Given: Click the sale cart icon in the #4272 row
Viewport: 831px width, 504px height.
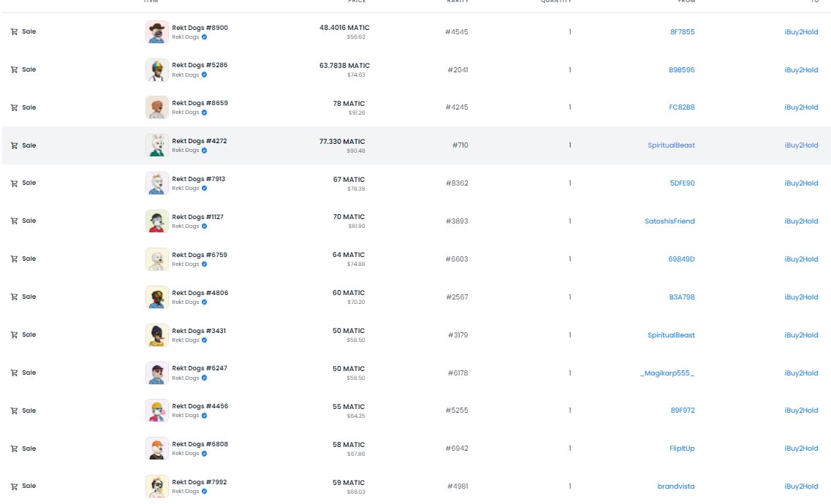Looking at the screenshot, I should point(15,145).
